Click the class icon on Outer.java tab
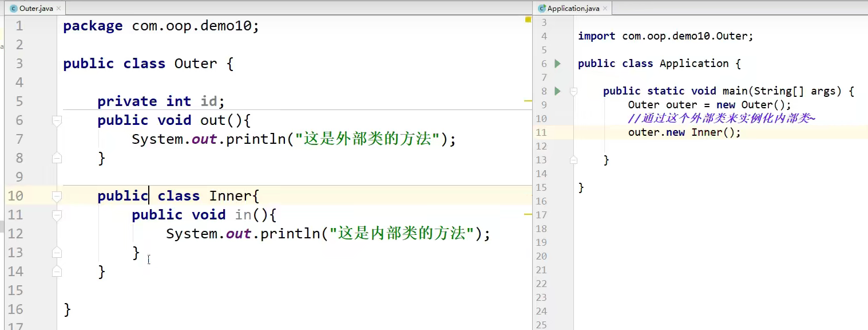868x330 pixels. (14, 9)
